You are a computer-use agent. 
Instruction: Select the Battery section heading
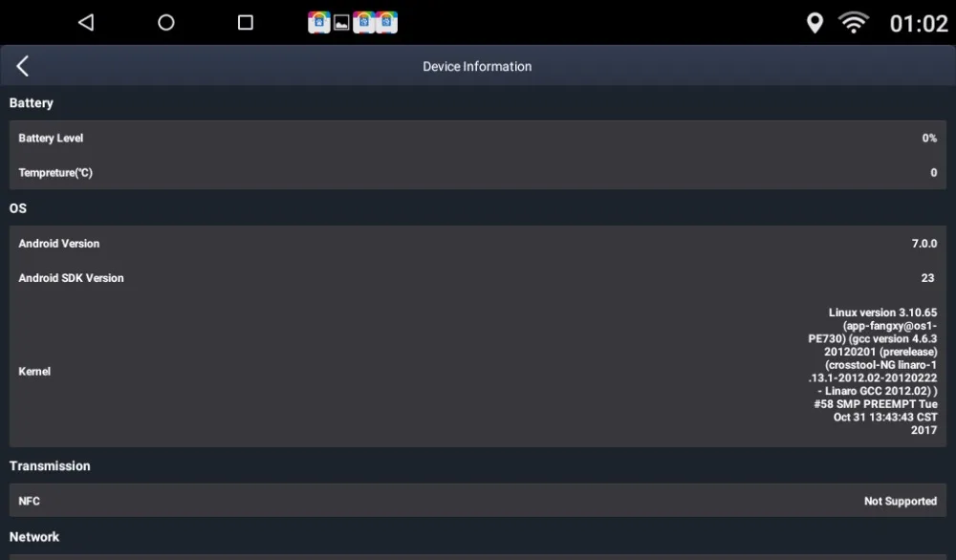click(x=32, y=103)
